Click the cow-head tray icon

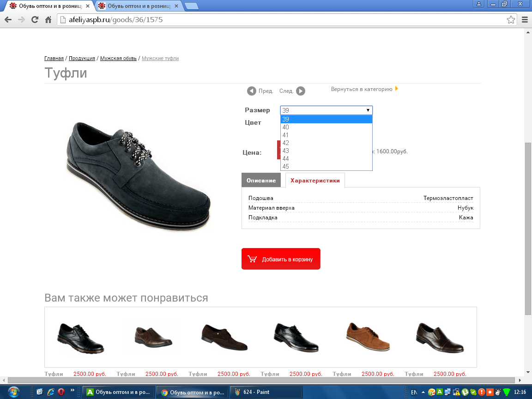[498, 392]
